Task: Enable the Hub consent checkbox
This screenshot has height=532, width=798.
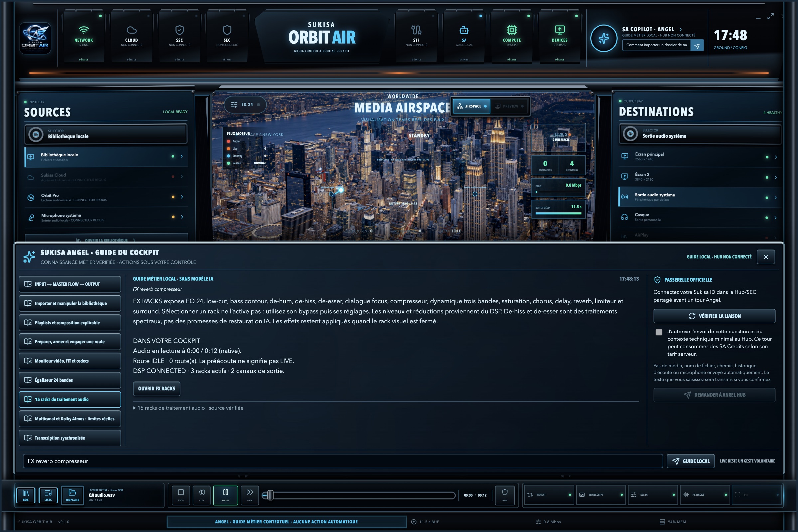Action: point(659,332)
